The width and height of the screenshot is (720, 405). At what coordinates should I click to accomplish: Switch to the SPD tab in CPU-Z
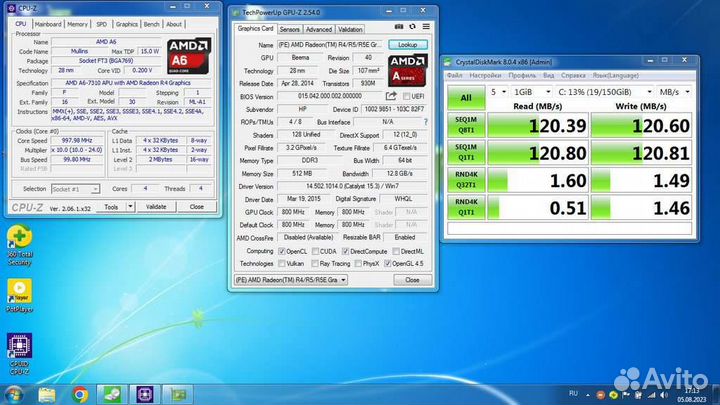(101, 24)
